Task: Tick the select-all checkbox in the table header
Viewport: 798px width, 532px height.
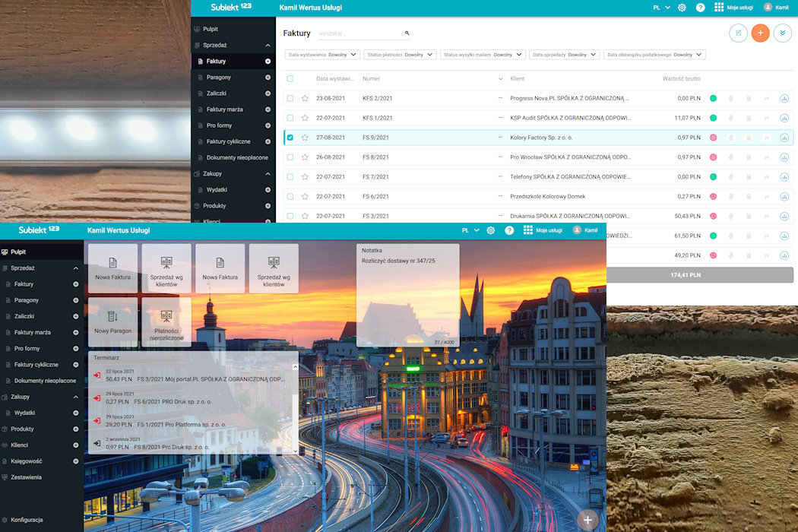Action: point(290,79)
